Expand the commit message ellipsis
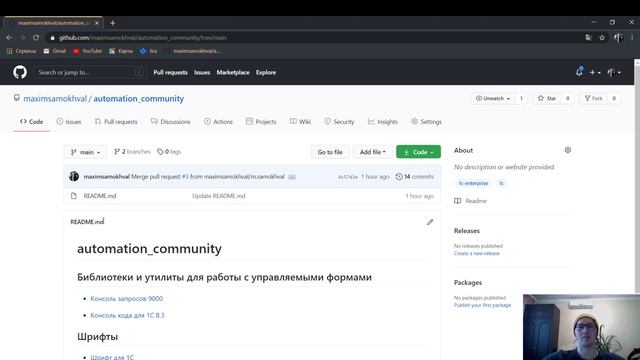This screenshot has width=640, height=360. (x=292, y=177)
